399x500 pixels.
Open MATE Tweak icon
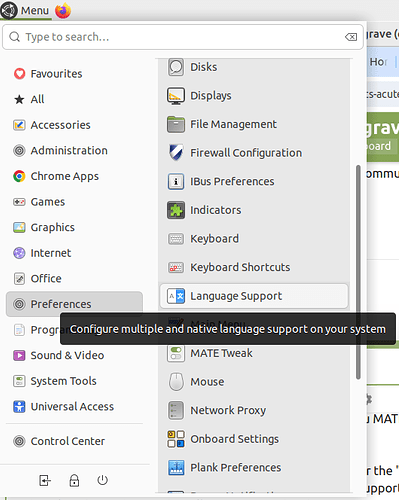coord(176,353)
